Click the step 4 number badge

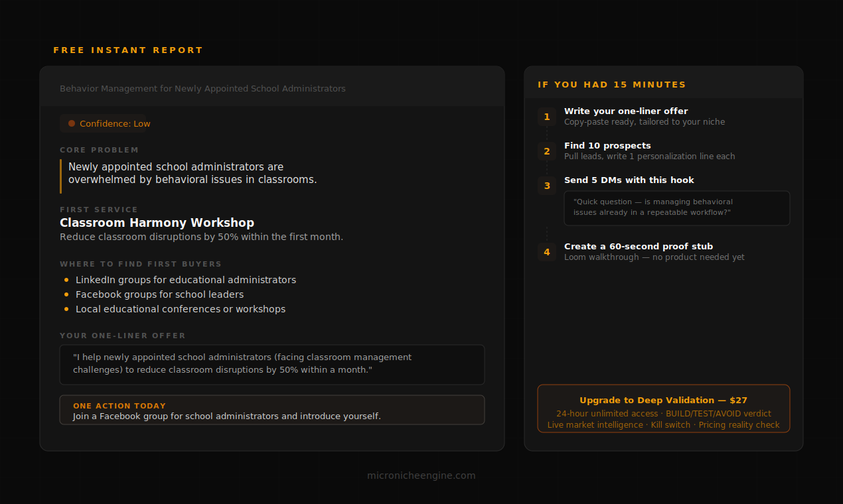coord(547,252)
